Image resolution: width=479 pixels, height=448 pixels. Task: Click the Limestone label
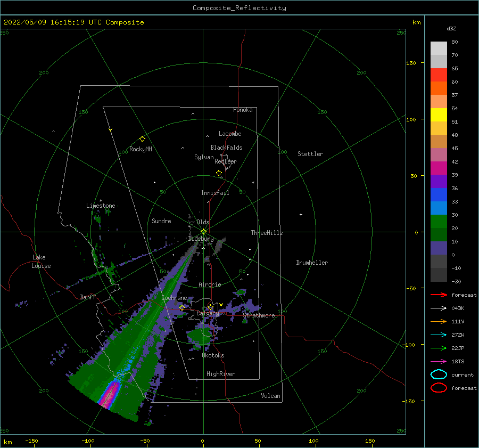coord(101,206)
